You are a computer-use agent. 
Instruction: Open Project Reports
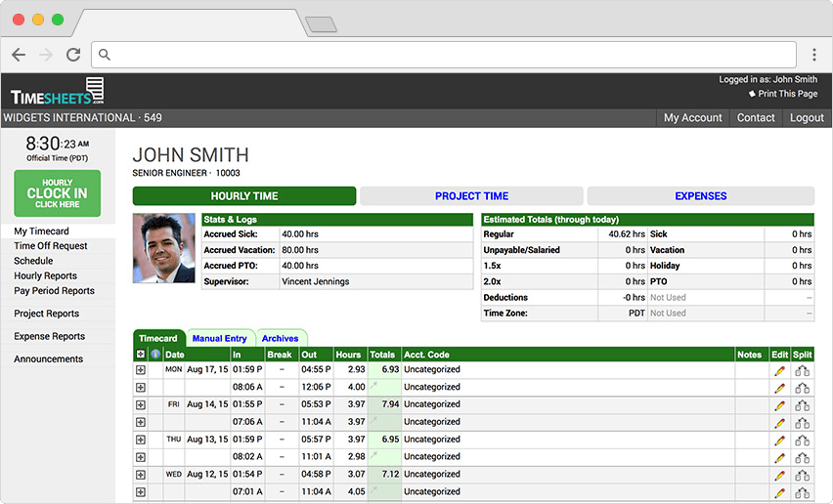coord(46,314)
